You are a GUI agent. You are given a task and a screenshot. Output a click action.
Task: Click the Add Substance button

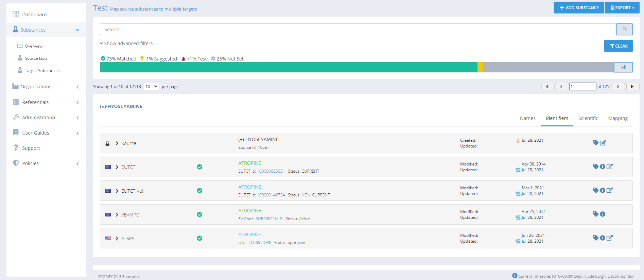point(578,7)
